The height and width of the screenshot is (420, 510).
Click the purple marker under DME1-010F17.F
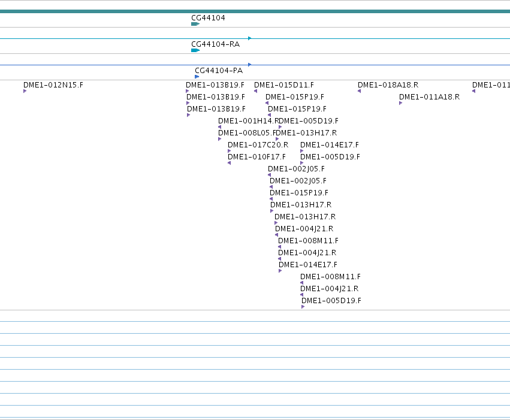pos(230,163)
